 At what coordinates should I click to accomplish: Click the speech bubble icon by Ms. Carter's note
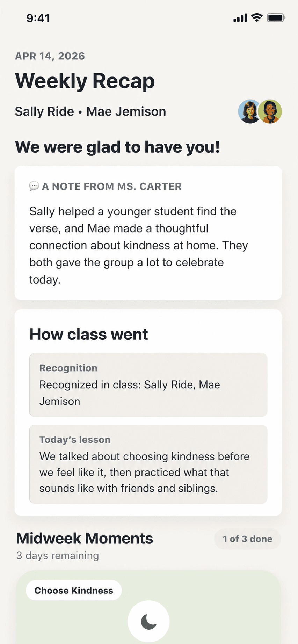click(x=34, y=186)
